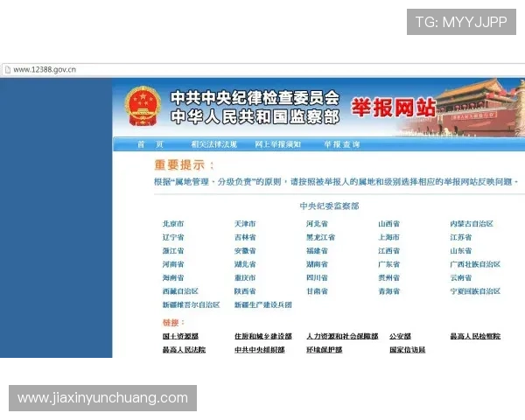This screenshot has width=525, height=420.
Task: Click the 中央纪委监察部 link
Action: pyautogui.click(x=330, y=206)
